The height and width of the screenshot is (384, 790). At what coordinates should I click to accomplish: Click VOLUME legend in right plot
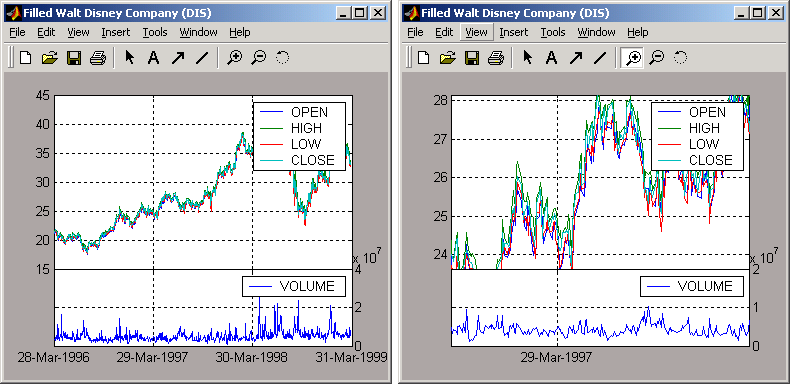pyautogui.click(x=692, y=286)
